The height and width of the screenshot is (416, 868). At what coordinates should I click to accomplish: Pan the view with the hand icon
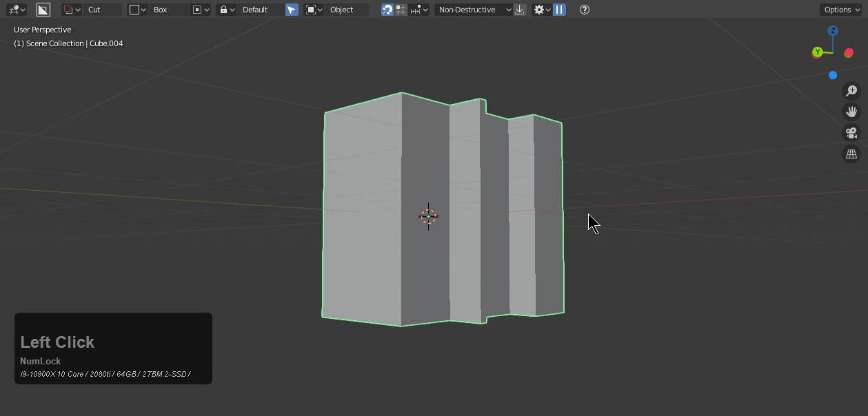[851, 112]
